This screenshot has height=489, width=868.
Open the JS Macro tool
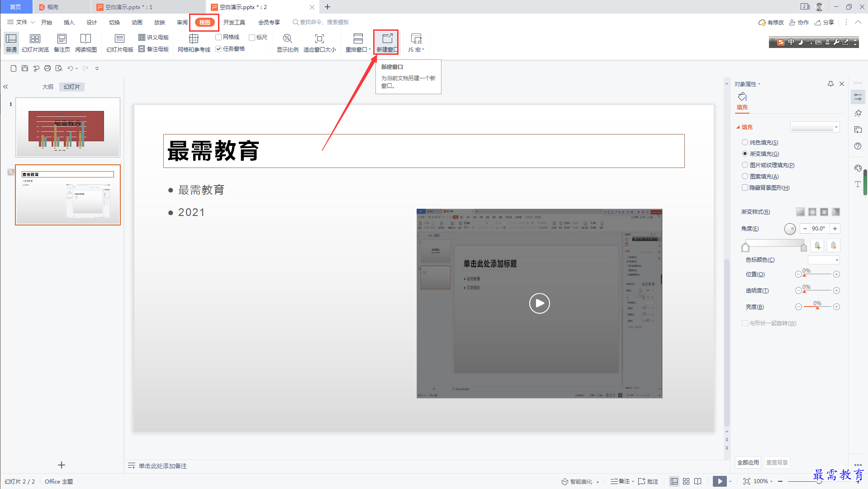pyautogui.click(x=416, y=43)
